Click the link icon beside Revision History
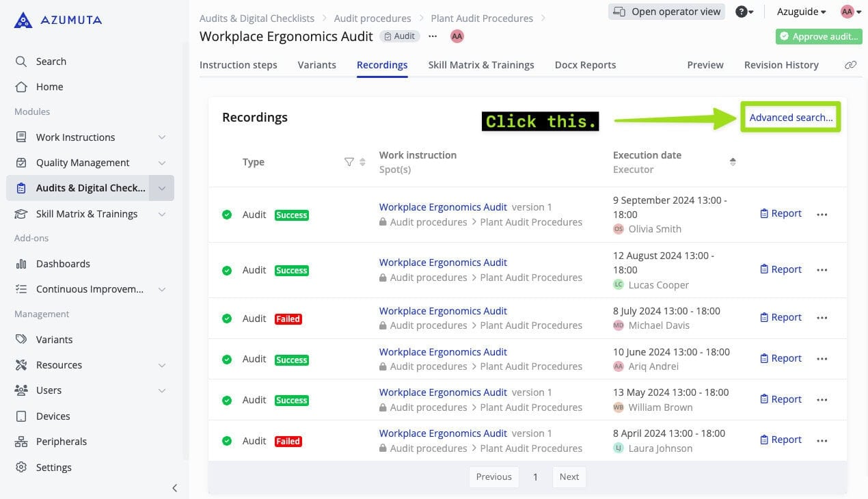The width and height of the screenshot is (868, 499). click(x=850, y=64)
